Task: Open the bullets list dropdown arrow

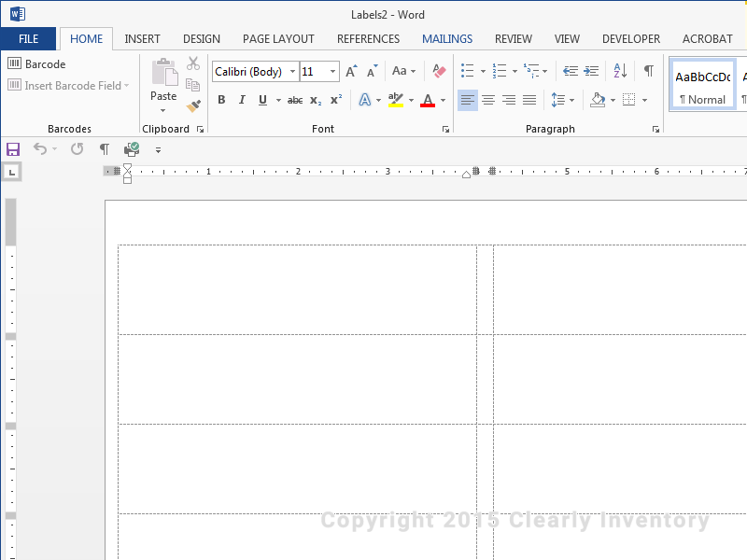Action: click(483, 72)
